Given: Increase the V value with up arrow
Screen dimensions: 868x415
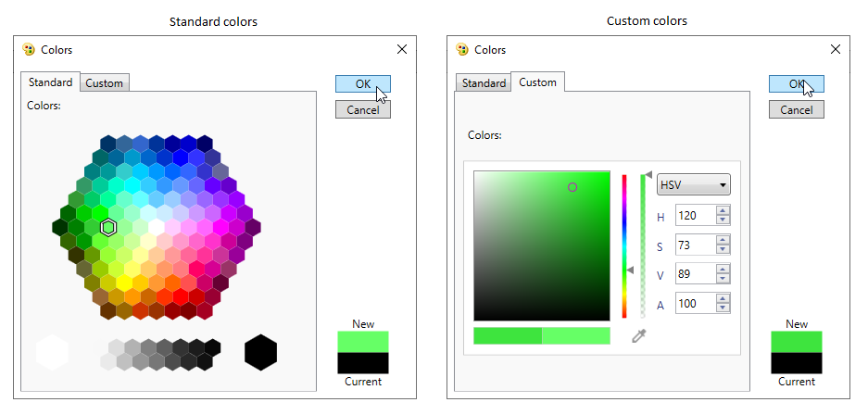Looking at the screenshot, I should point(723,269).
